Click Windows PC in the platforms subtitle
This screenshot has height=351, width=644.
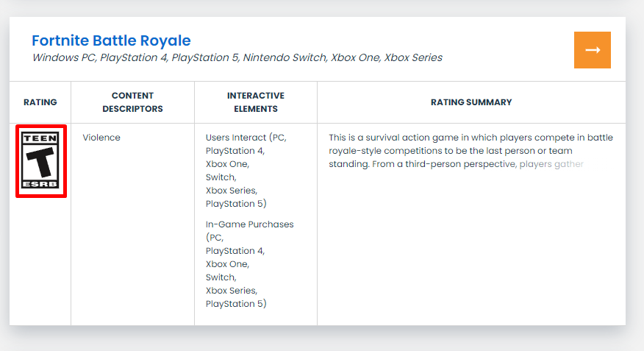(64, 57)
